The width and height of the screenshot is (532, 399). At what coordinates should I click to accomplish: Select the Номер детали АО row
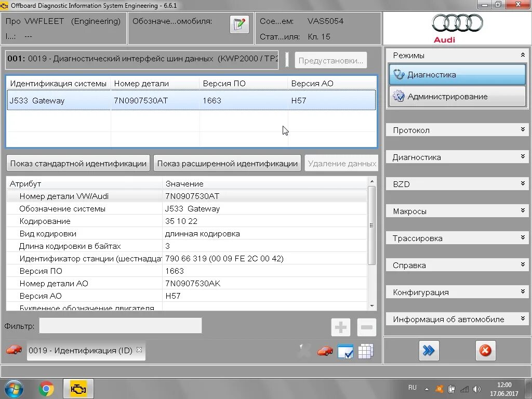[x=187, y=283]
